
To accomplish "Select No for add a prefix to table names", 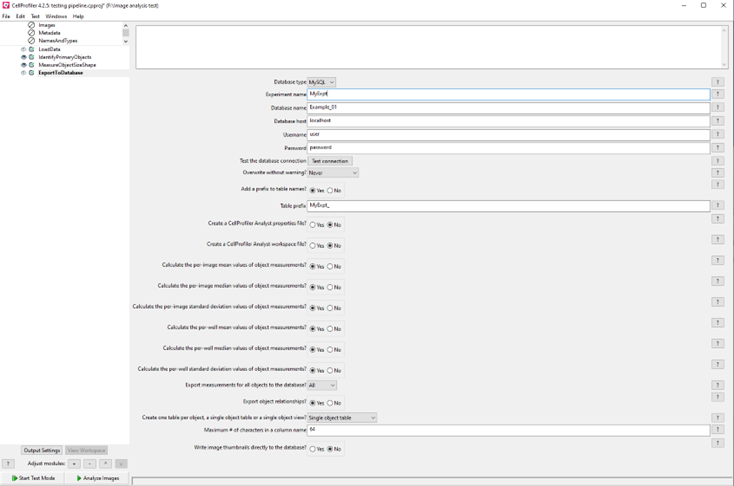I will (330, 191).
